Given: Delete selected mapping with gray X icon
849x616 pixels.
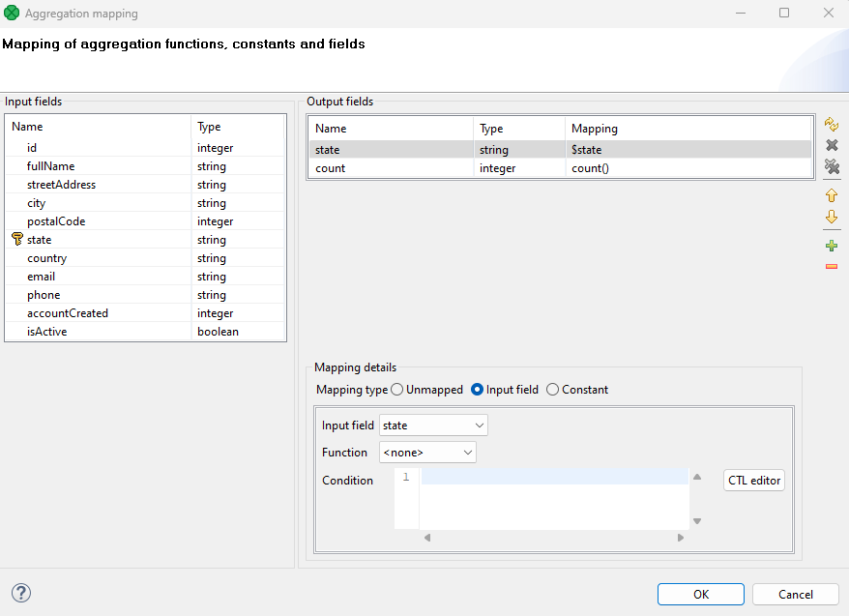Looking at the screenshot, I should coord(831,144).
